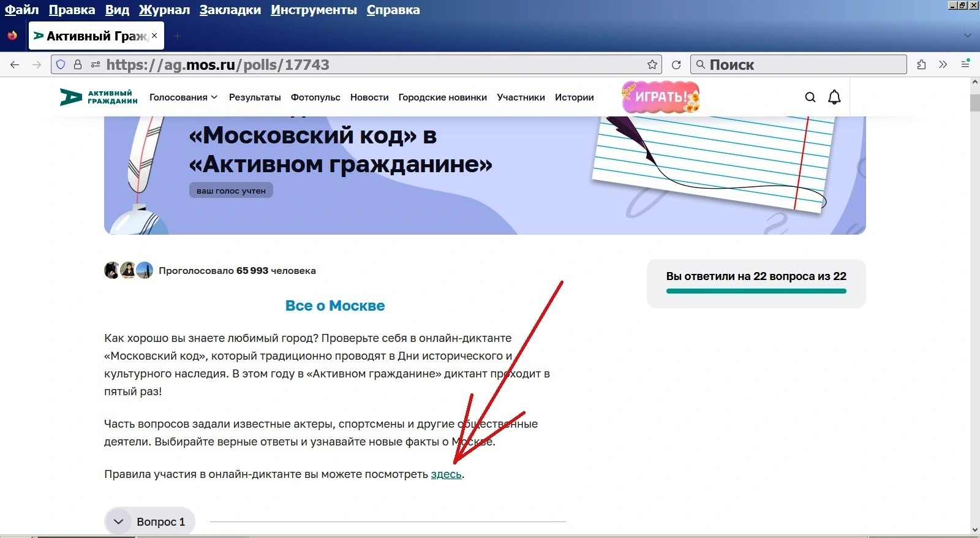Image resolution: width=980 pixels, height=538 pixels.
Task: Expand the Голосования dropdown menu
Action: pos(183,97)
